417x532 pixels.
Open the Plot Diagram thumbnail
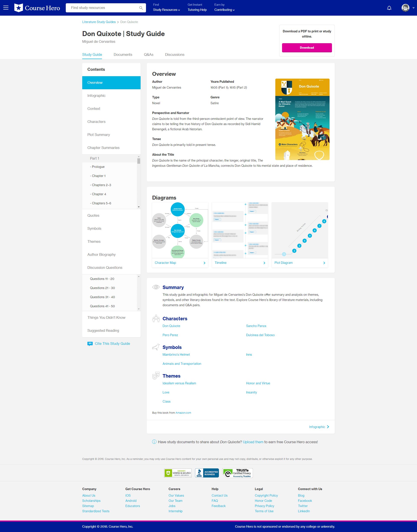click(x=300, y=230)
